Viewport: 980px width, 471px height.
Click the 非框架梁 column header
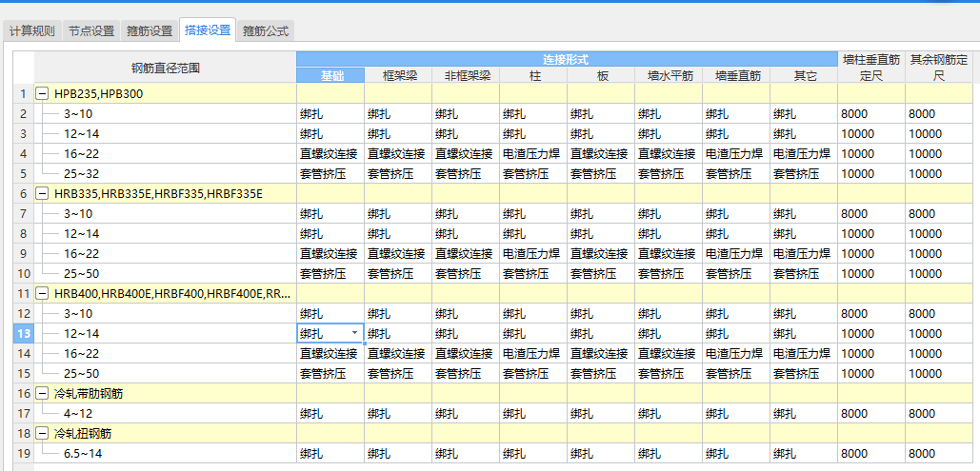click(x=466, y=75)
